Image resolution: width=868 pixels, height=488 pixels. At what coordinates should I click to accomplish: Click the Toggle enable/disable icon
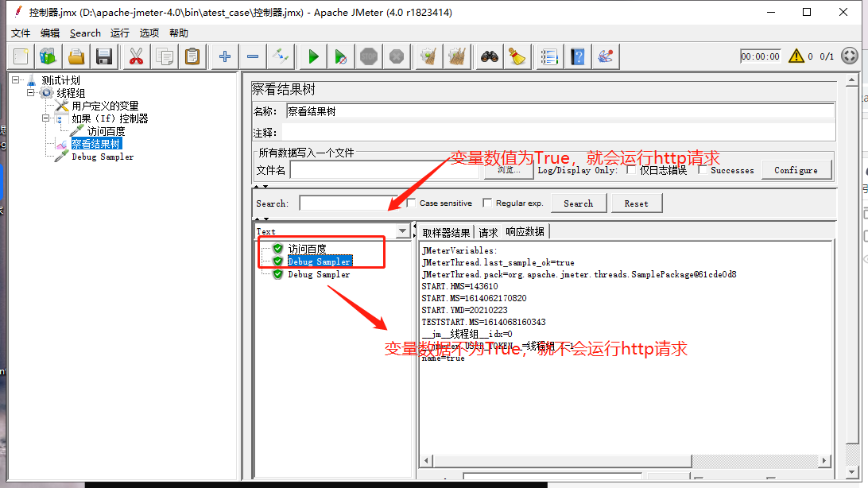(x=280, y=56)
